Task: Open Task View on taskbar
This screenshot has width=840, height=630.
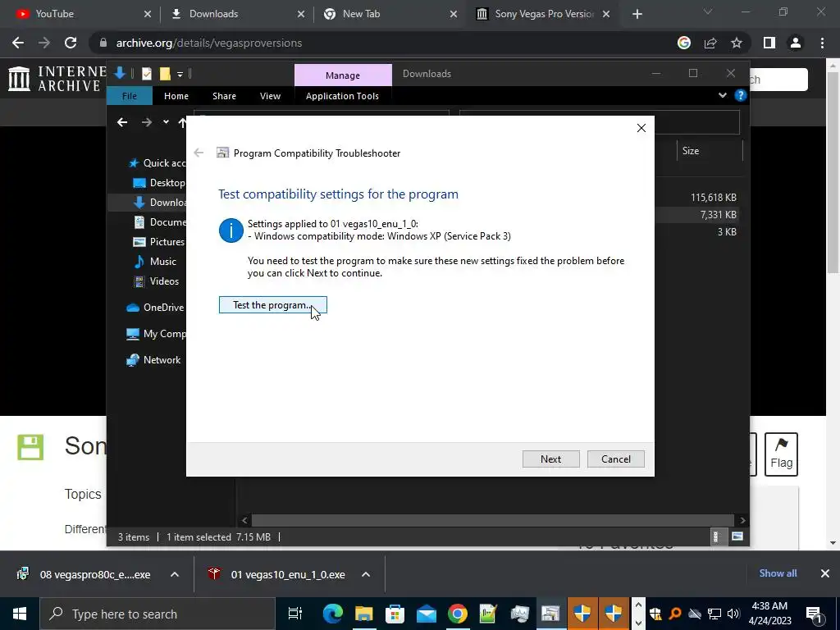Action: pyautogui.click(x=295, y=614)
